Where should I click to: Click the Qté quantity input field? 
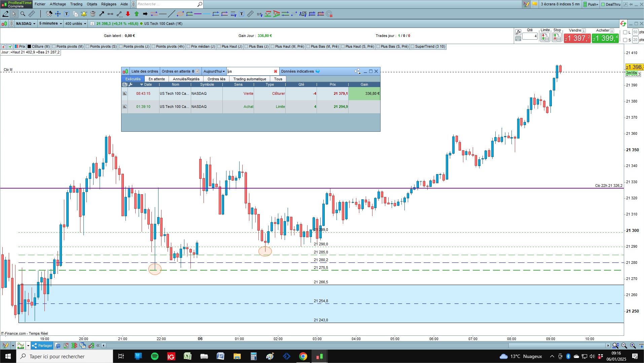pyautogui.click(x=530, y=36)
